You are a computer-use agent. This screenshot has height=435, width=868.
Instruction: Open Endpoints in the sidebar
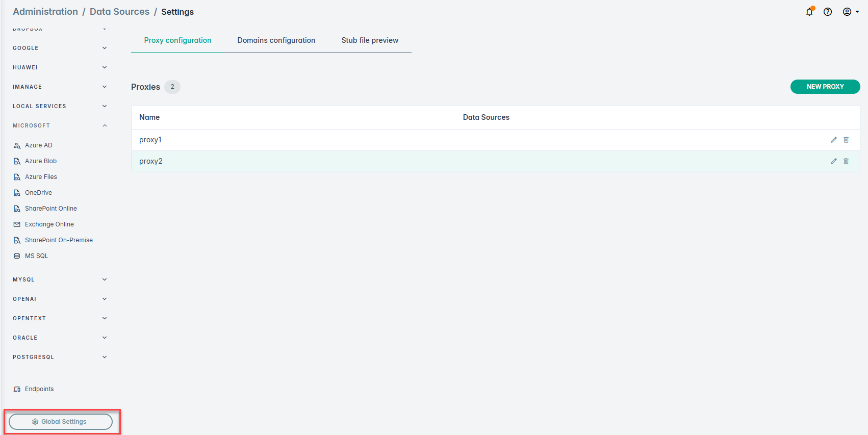click(x=39, y=389)
